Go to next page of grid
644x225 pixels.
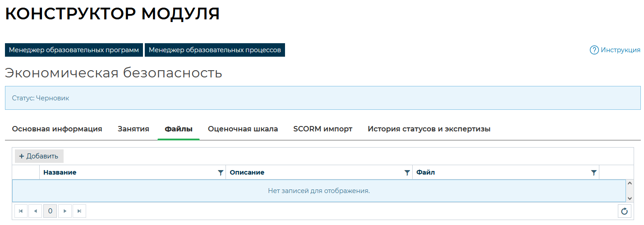click(65, 211)
